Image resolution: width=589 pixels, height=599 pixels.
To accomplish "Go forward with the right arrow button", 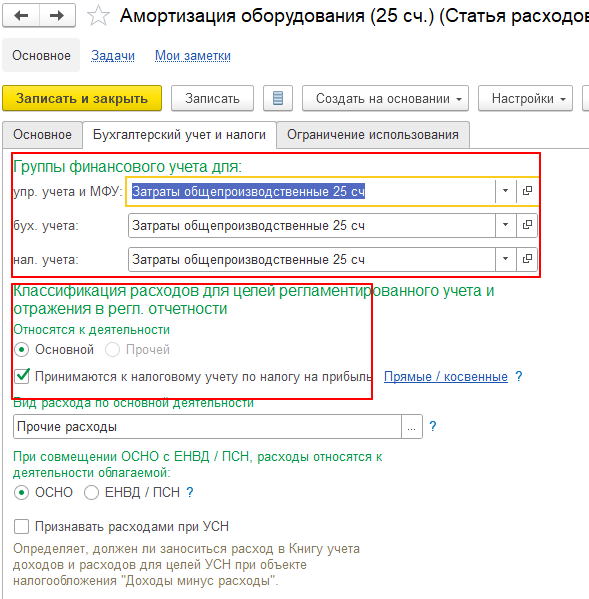I will (57, 16).
